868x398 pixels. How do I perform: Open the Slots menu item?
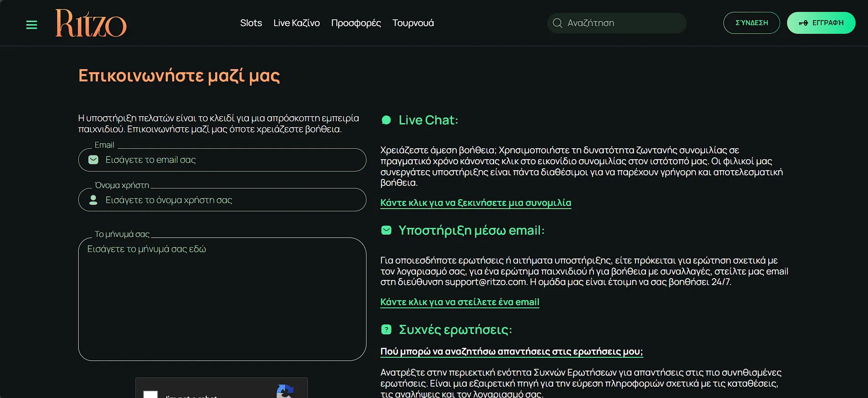coord(251,23)
